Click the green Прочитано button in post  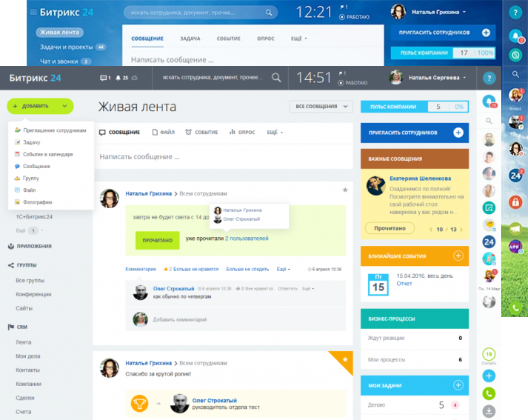(x=157, y=239)
